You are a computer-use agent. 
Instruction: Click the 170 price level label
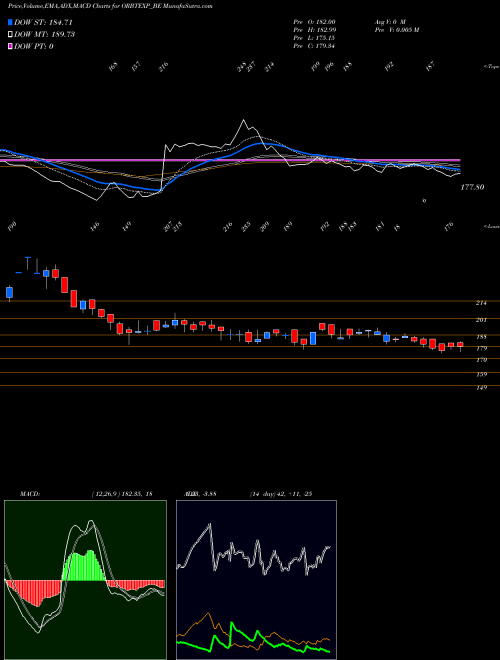(x=481, y=360)
